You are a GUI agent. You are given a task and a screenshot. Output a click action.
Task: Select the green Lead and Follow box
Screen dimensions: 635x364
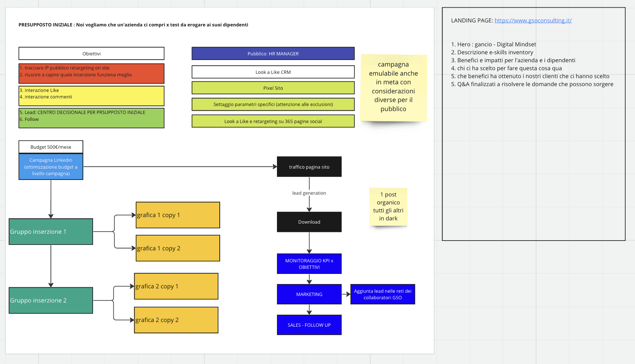tap(91, 118)
